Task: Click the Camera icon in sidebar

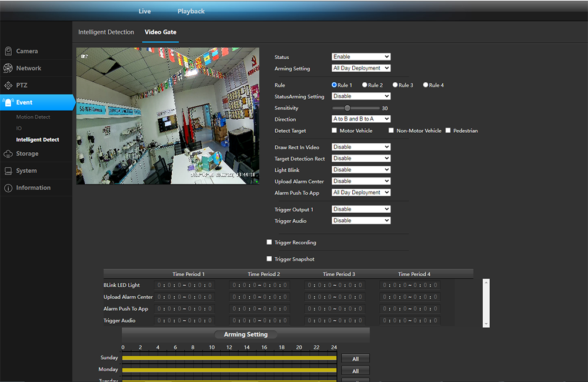Action: pyautogui.click(x=8, y=51)
